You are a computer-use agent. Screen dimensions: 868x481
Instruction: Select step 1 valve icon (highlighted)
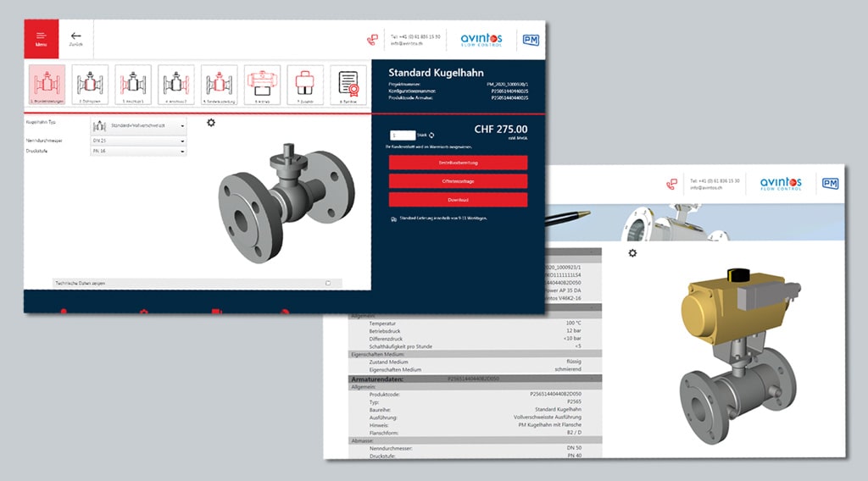coord(47,85)
